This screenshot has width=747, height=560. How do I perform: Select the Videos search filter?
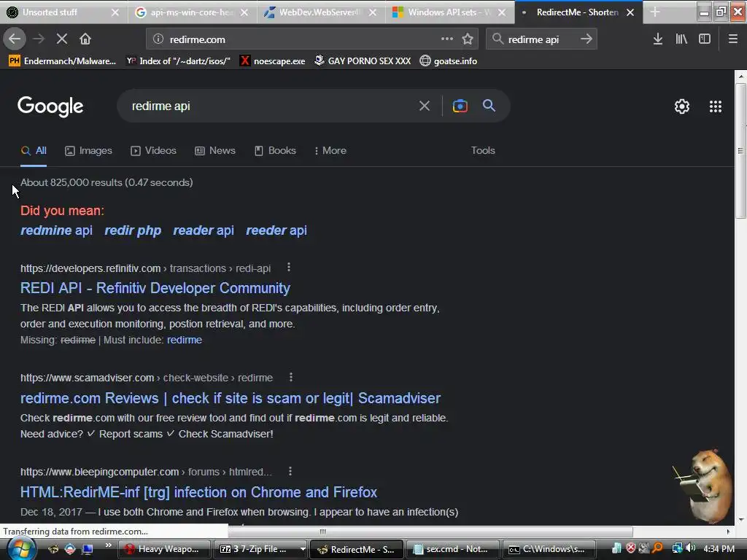pos(153,150)
